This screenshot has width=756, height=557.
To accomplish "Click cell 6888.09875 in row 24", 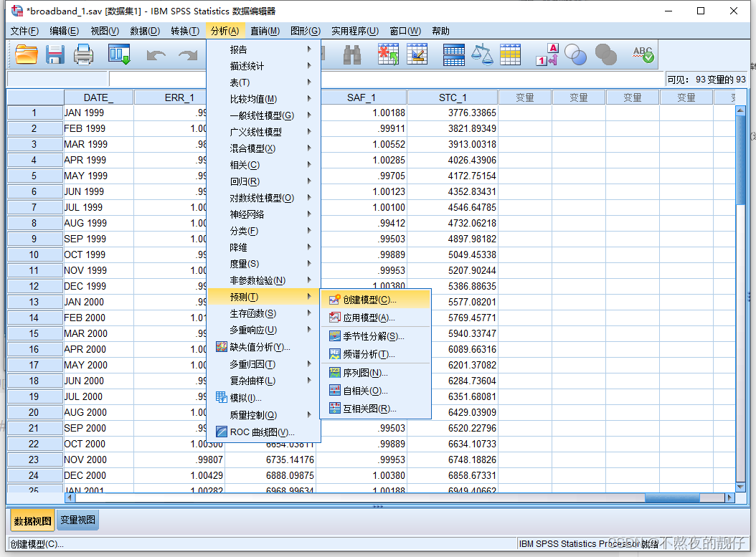I will [270, 475].
